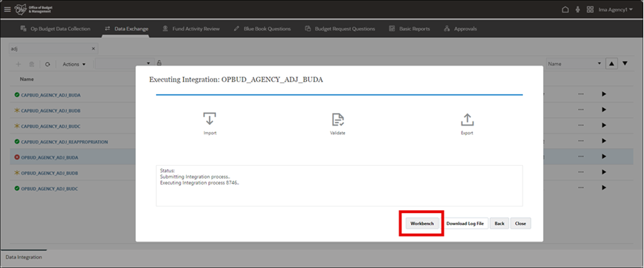Image resolution: width=644 pixels, height=268 pixels.
Task: Switch to Data Exchange tab
Action: click(127, 29)
